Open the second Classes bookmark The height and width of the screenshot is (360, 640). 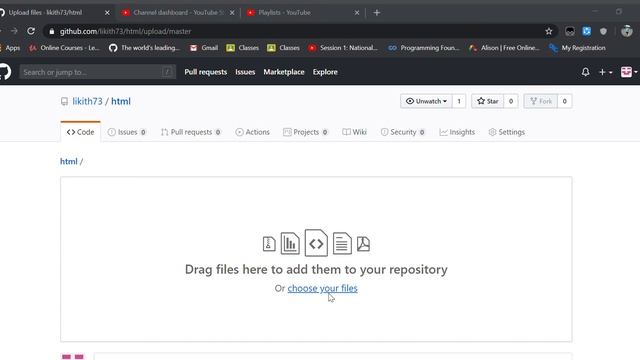pyautogui.click(x=283, y=48)
